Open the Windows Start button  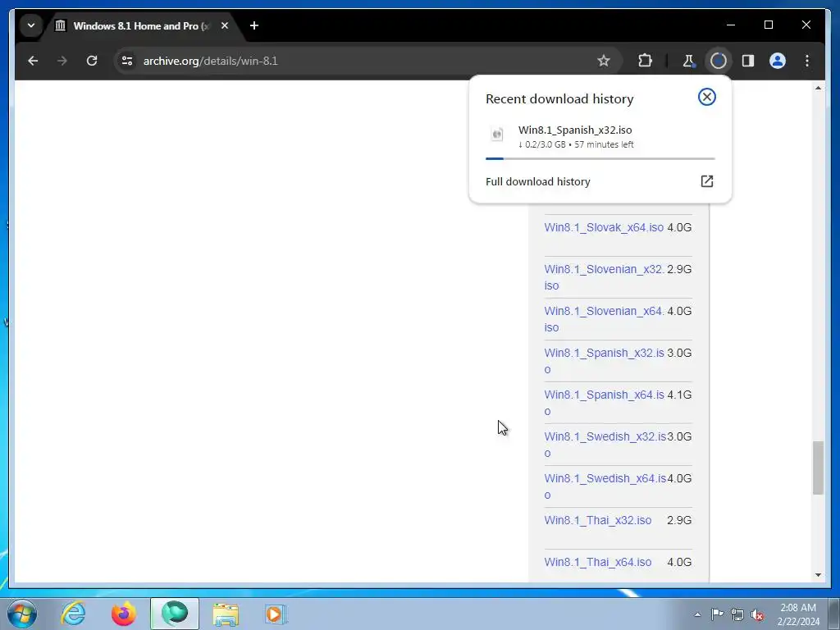(22, 614)
